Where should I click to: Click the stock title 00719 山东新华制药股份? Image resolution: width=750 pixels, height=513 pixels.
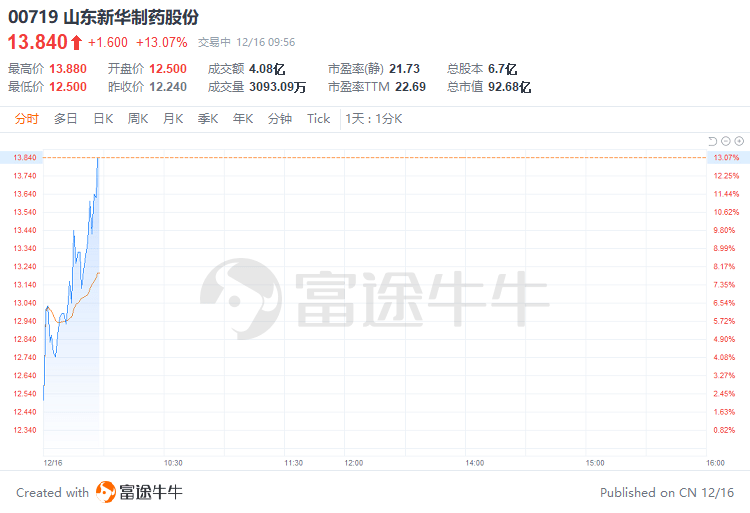(103, 17)
